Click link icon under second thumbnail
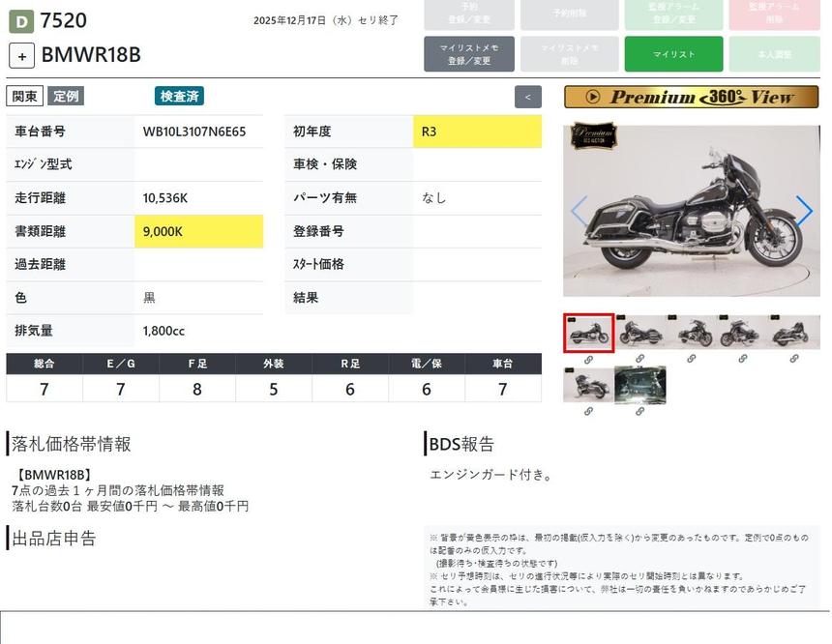Viewport: 832px width, 644px height. click(x=639, y=359)
